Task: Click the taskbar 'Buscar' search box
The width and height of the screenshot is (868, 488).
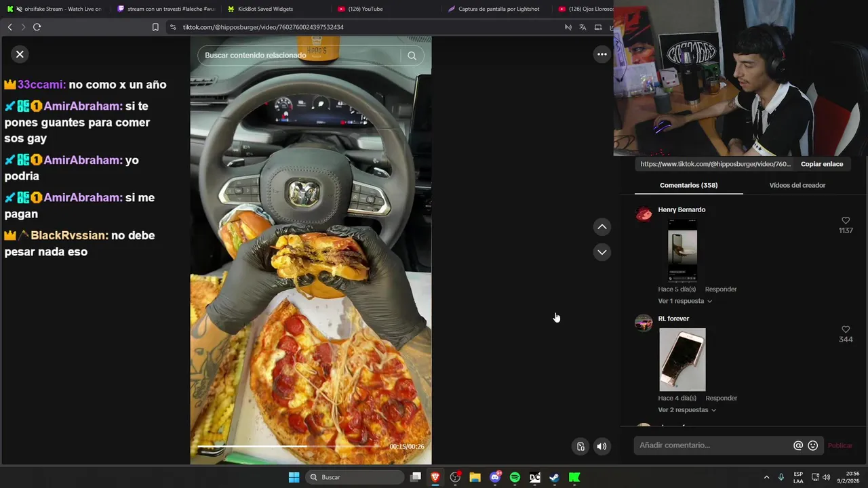Action: pyautogui.click(x=355, y=477)
